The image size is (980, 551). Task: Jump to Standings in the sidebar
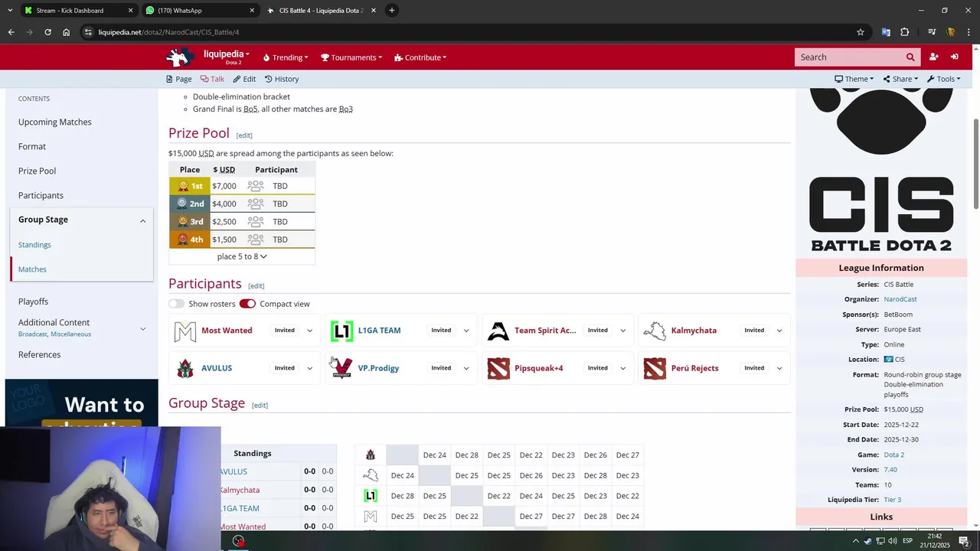point(34,245)
